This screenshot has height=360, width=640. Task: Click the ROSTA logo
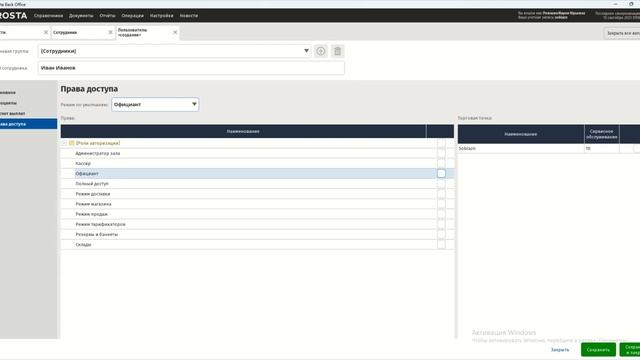[x=13, y=16]
